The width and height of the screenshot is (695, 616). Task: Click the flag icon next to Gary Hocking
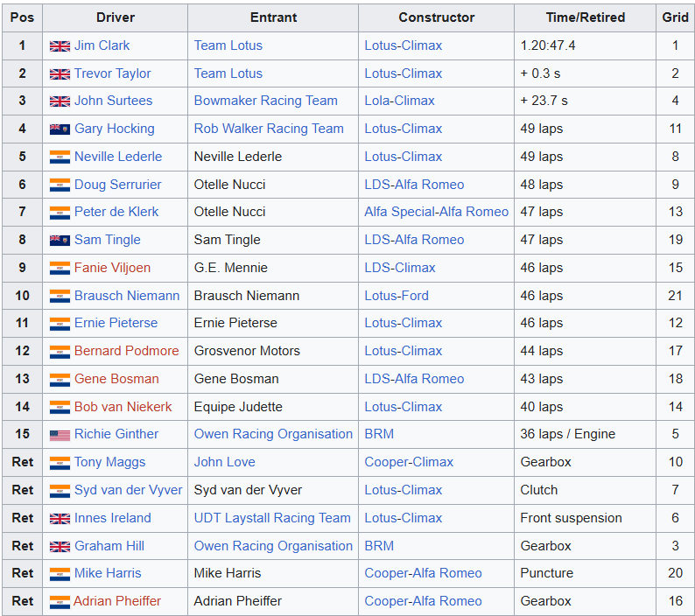click(x=60, y=129)
